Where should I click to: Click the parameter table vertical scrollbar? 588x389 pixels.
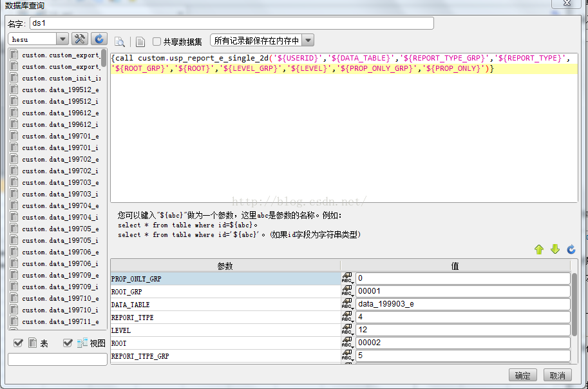pyautogui.click(x=574, y=305)
